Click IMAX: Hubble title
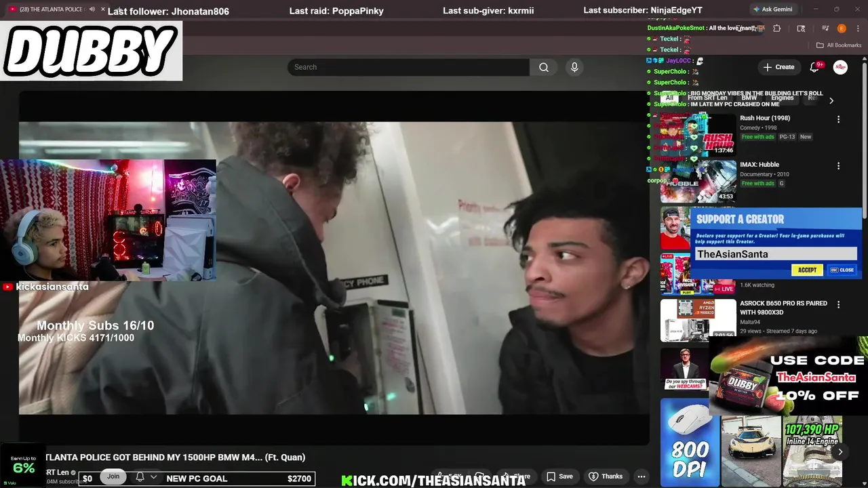The width and height of the screenshot is (868, 488). [759, 165]
